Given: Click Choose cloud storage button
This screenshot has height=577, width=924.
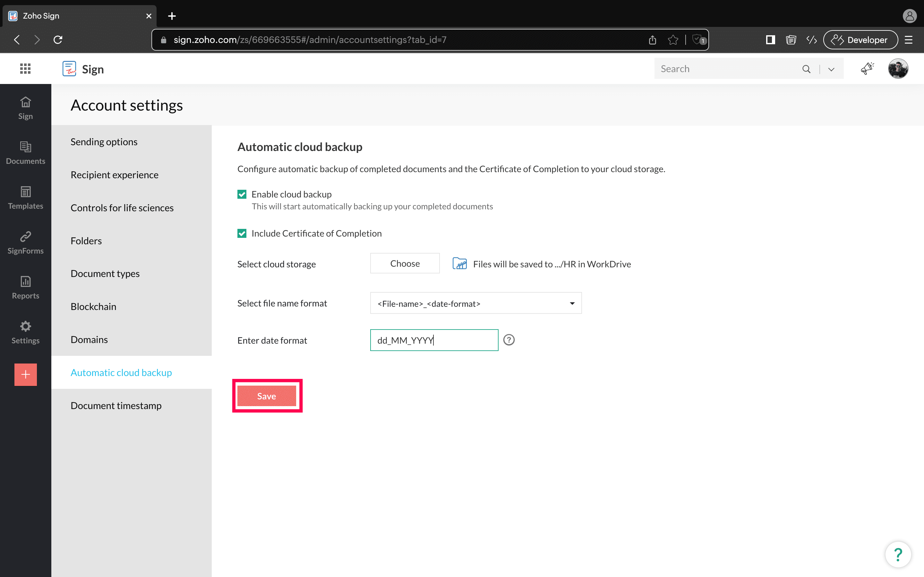Looking at the screenshot, I should pos(405,263).
